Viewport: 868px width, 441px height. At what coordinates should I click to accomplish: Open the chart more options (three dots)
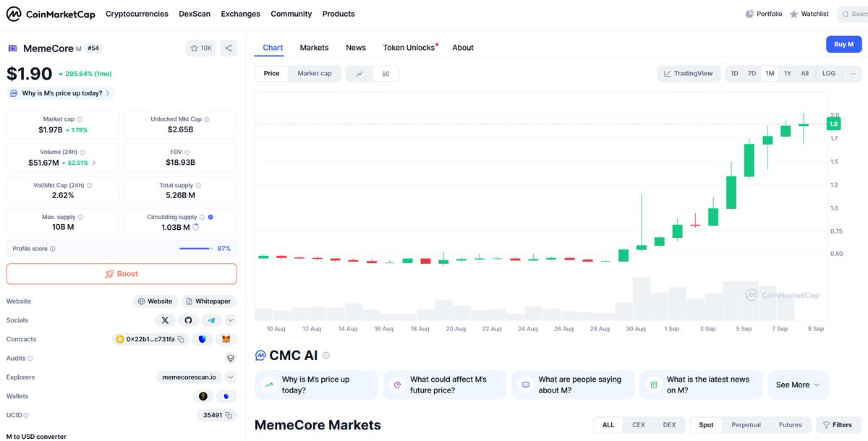853,73
